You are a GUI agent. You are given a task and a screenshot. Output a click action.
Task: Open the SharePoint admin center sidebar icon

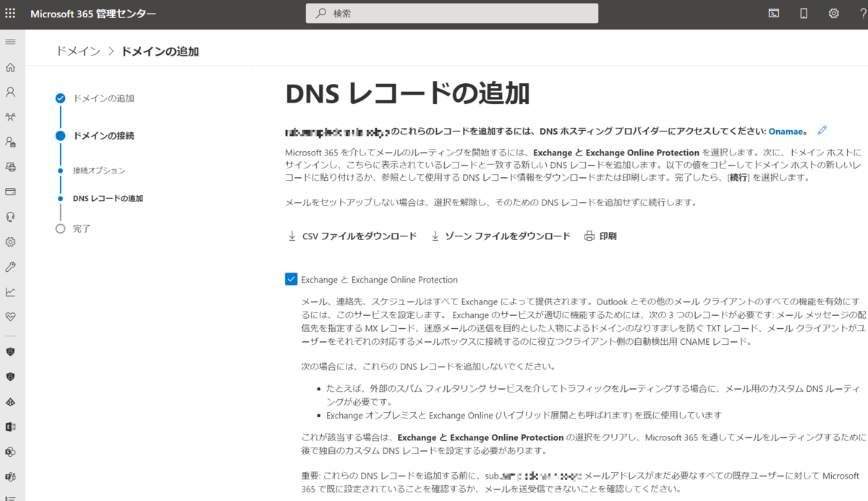pos(10,452)
